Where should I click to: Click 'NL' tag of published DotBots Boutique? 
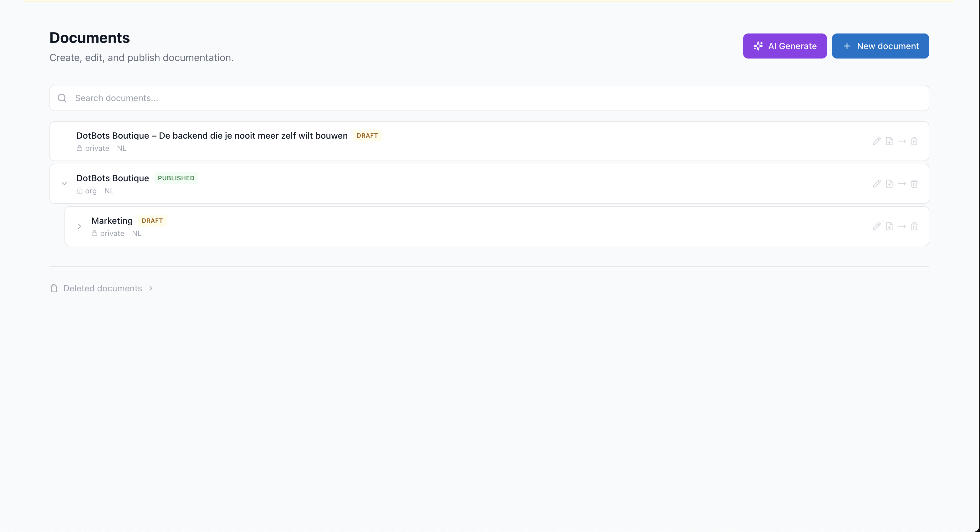(x=109, y=191)
